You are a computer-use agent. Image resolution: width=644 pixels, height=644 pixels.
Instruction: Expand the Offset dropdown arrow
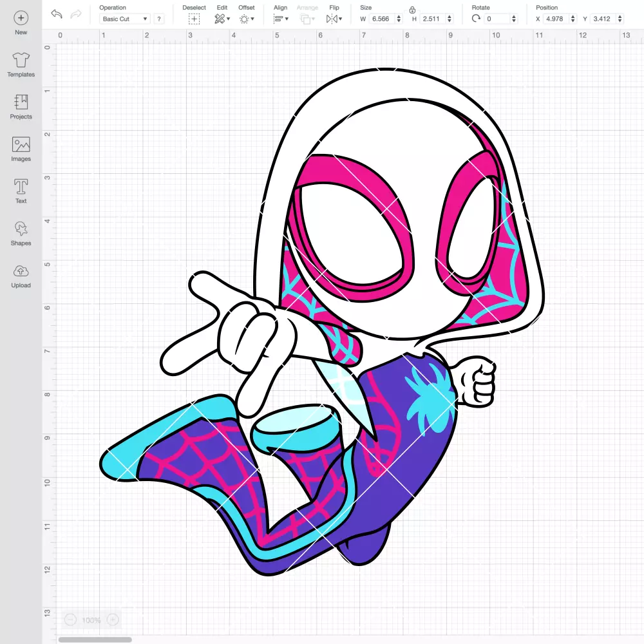pyautogui.click(x=252, y=19)
